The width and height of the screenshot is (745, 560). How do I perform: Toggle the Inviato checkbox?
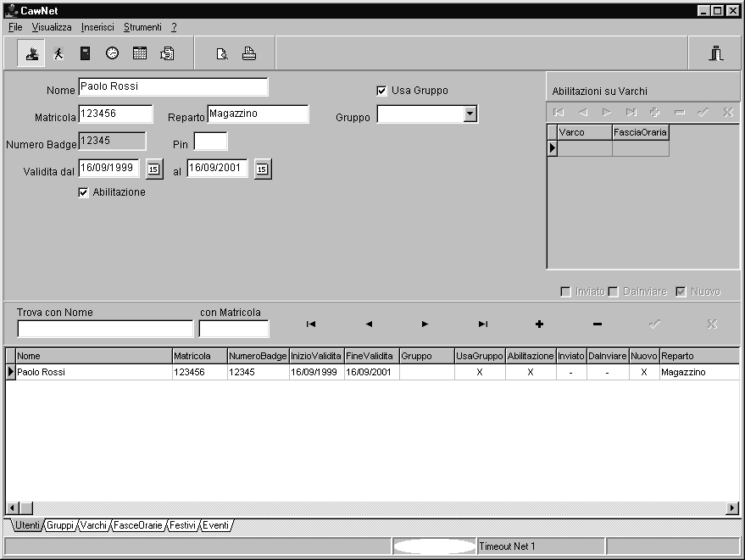point(565,291)
